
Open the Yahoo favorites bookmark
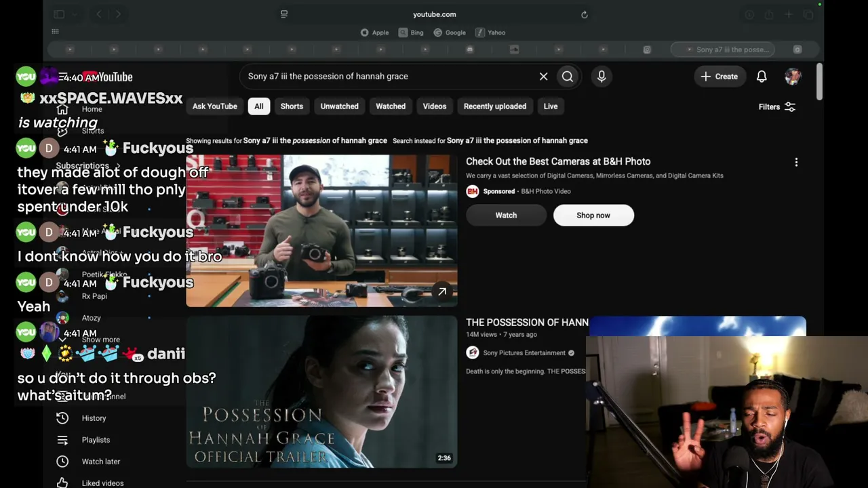pyautogui.click(x=490, y=33)
